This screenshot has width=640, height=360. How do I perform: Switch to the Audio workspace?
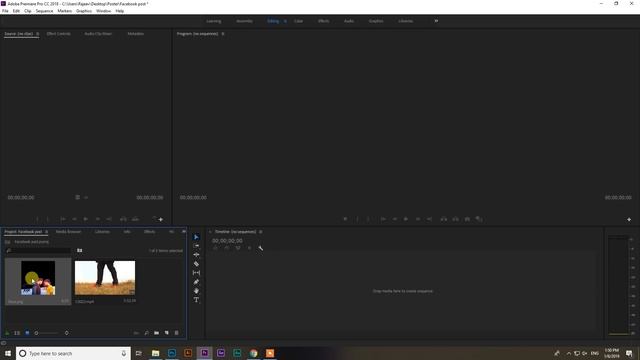(349, 21)
